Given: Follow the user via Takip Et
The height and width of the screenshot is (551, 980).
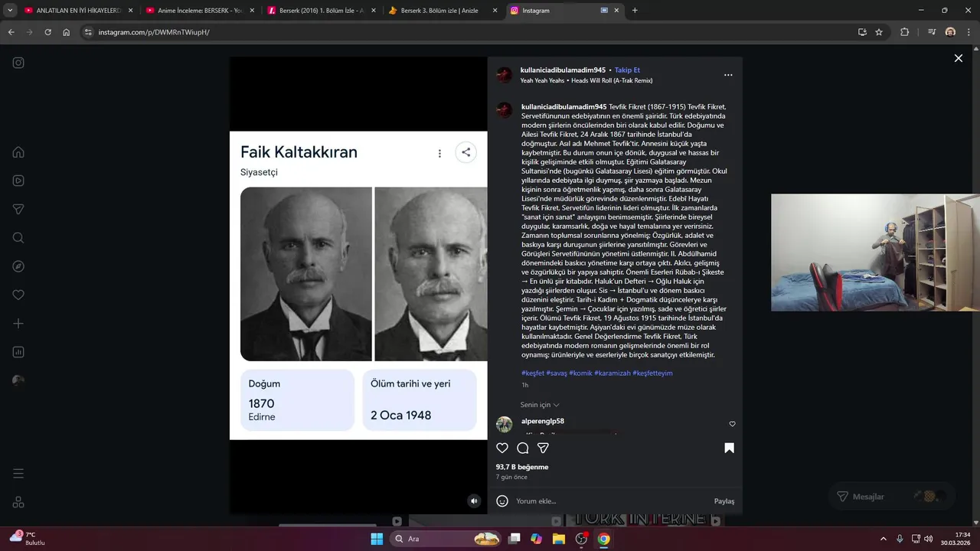Looking at the screenshot, I should click(627, 70).
